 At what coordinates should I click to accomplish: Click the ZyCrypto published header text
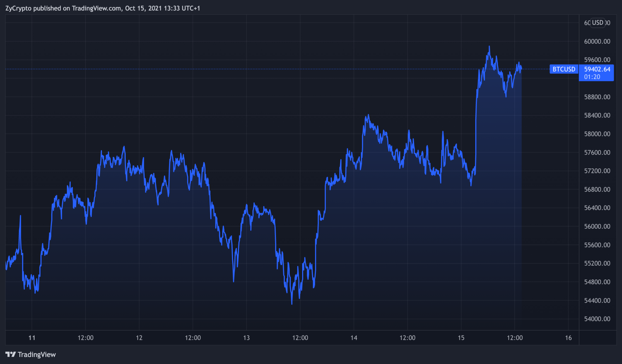tap(103, 8)
